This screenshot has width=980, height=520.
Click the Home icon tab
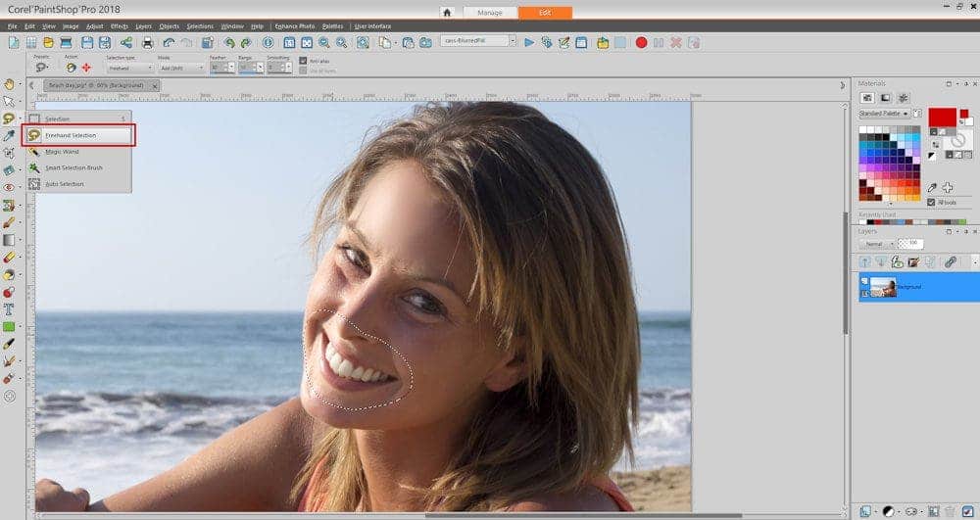[447, 13]
